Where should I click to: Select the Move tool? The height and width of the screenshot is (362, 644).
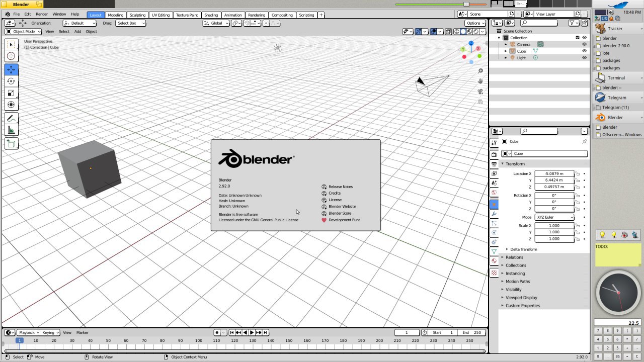tap(11, 69)
